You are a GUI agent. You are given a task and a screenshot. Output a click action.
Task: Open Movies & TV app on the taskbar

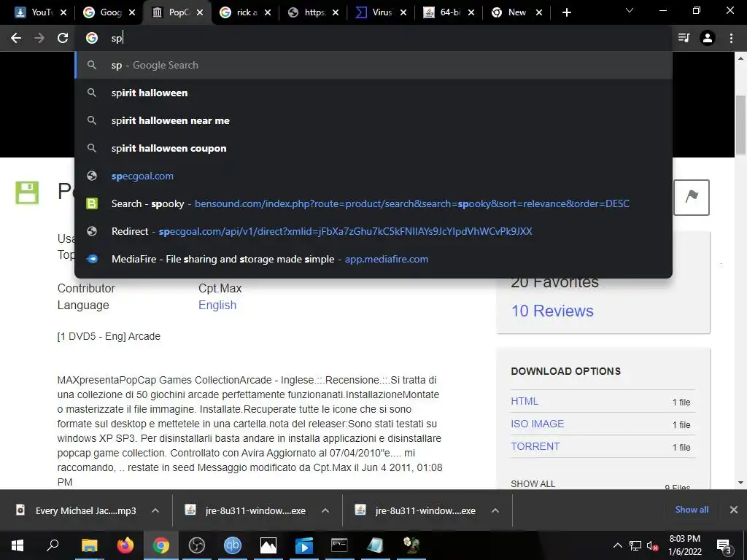pos(304,545)
